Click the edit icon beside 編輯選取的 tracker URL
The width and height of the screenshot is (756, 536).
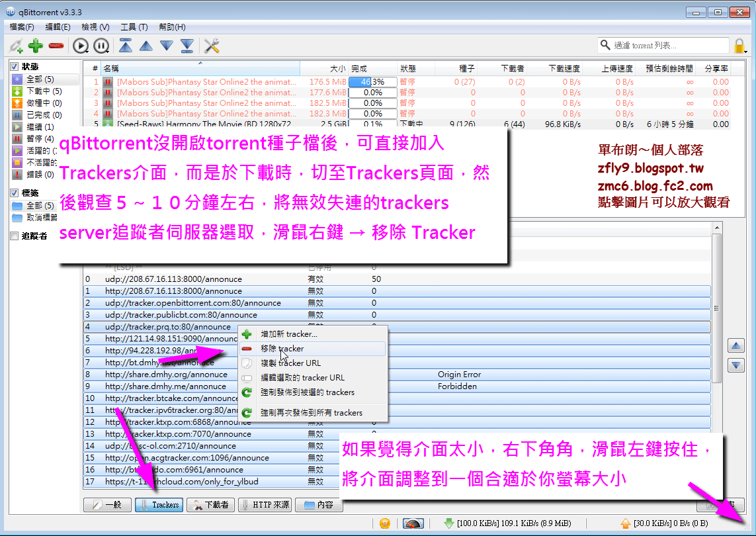tap(247, 378)
